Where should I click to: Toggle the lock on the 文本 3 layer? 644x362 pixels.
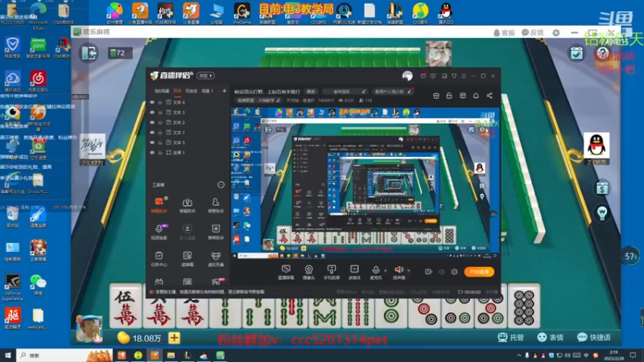point(160,113)
